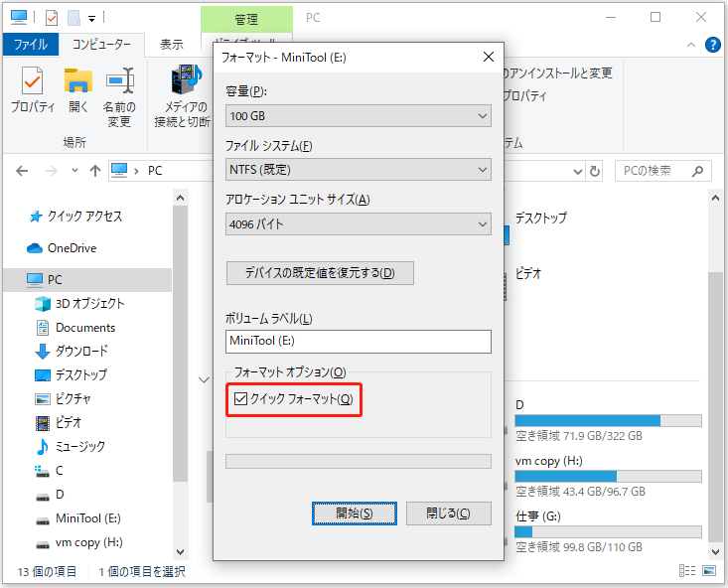Click the quick access properties checkmark icon
This screenshot has height=588, width=728.
(x=52, y=18)
